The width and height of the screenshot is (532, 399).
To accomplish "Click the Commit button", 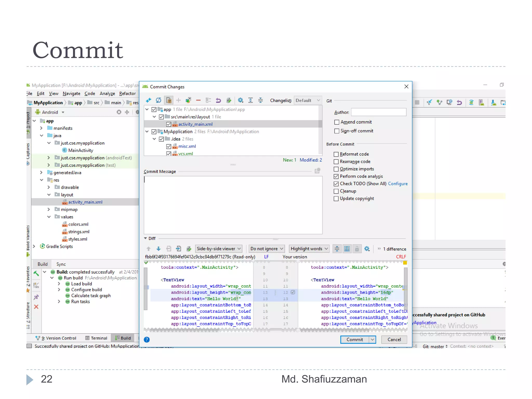I will (x=355, y=340).
